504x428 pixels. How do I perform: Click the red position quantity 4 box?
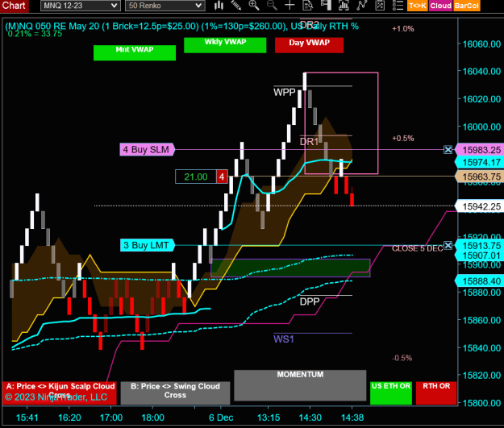click(222, 177)
